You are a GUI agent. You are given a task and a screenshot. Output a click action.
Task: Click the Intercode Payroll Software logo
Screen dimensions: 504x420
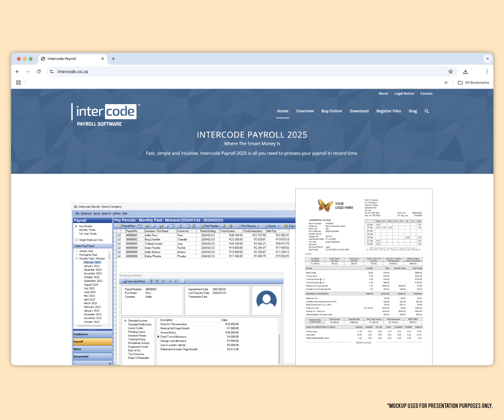[x=106, y=115]
